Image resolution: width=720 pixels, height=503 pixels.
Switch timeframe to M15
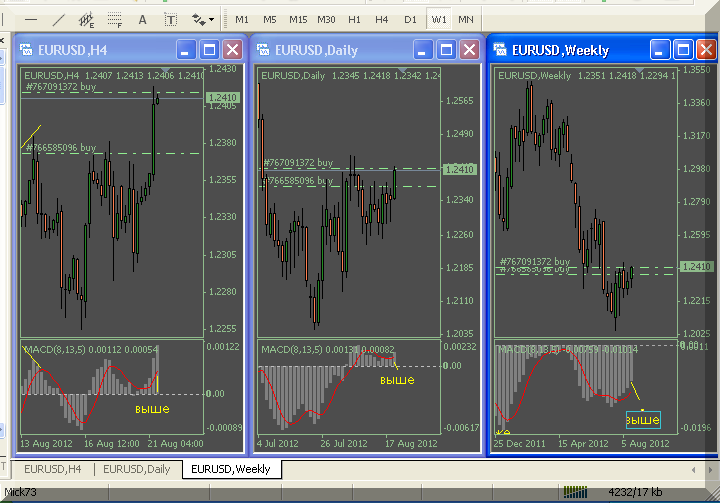pos(297,19)
